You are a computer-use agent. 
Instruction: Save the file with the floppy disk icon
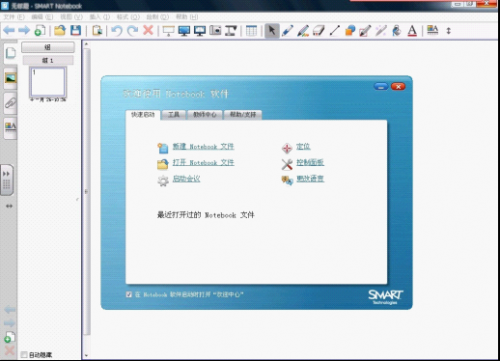pos(76,31)
